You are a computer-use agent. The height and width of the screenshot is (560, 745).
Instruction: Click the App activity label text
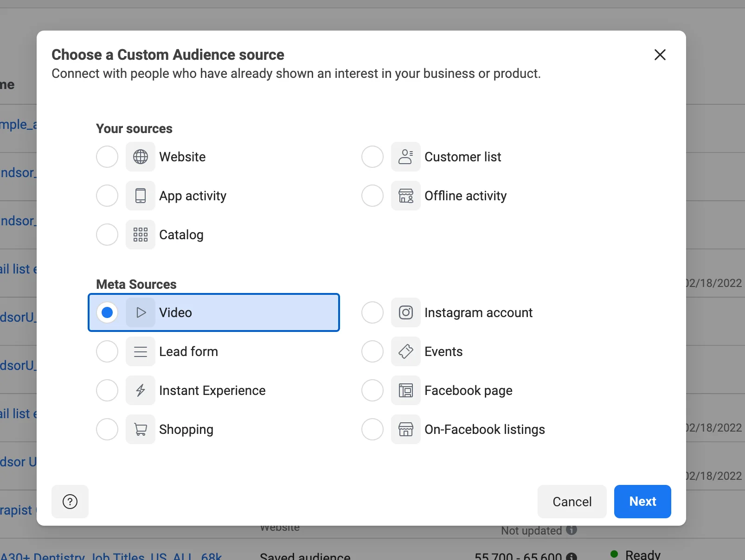click(x=193, y=196)
